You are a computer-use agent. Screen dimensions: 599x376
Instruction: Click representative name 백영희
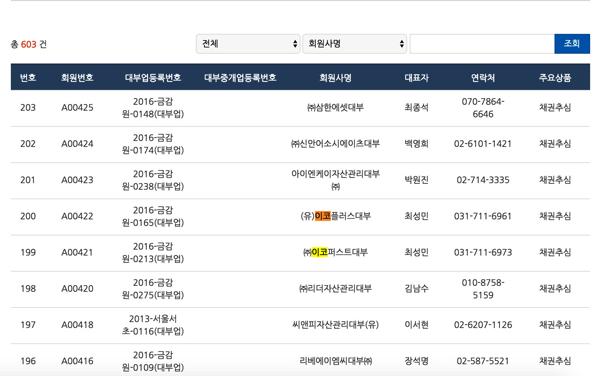coord(416,144)
